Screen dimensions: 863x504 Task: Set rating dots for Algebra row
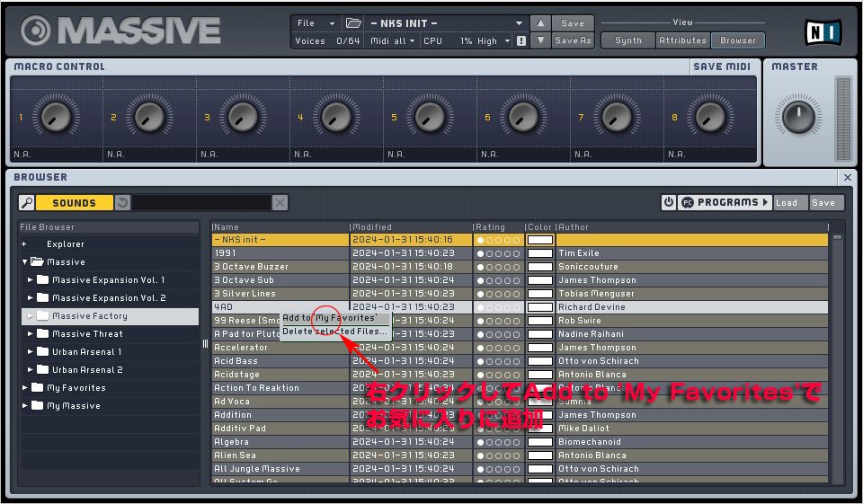498,442
